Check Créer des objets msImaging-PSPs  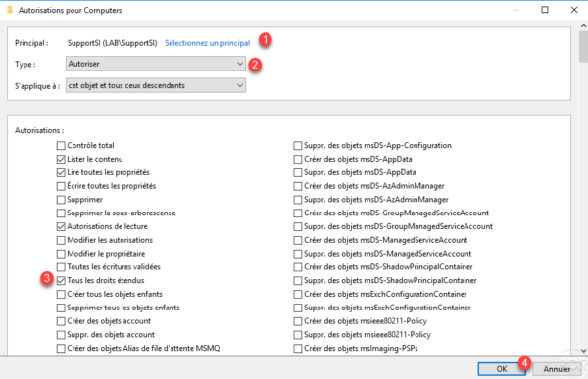pos(298,349)
